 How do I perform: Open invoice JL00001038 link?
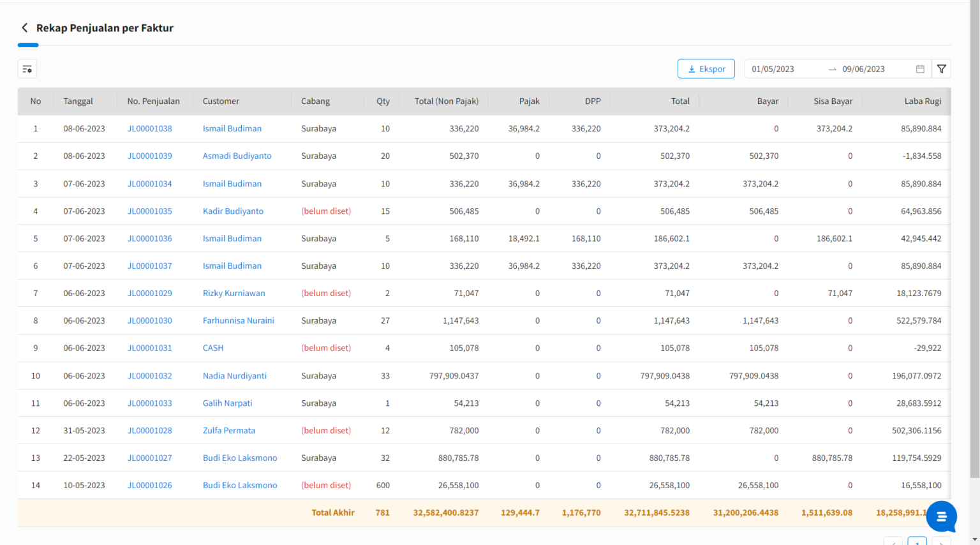click(150, 128)
